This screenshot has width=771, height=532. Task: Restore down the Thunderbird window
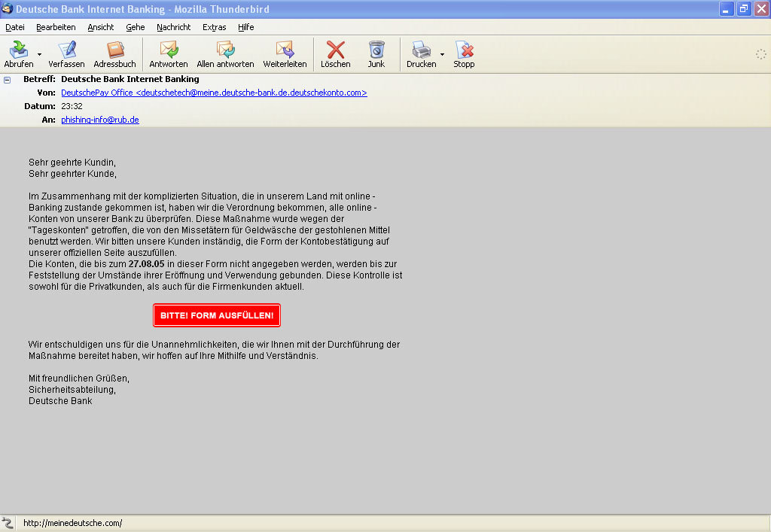(x=744, y=9)
